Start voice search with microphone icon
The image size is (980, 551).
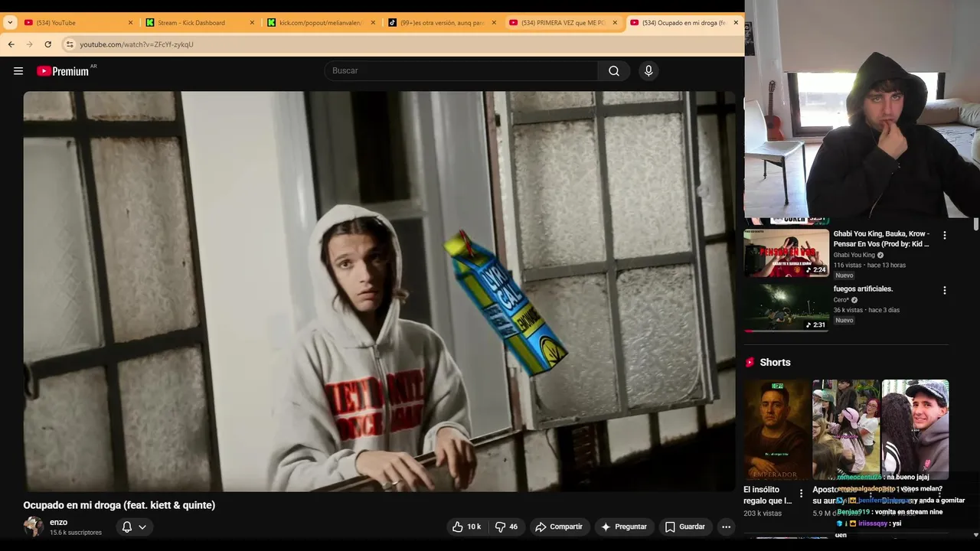pos(648,71)
